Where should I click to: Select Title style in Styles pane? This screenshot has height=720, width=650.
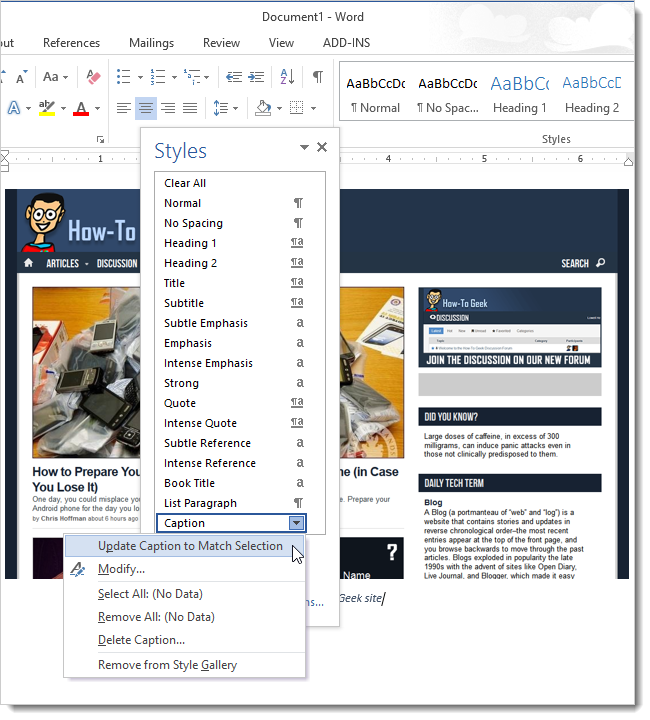coord(231,283)
